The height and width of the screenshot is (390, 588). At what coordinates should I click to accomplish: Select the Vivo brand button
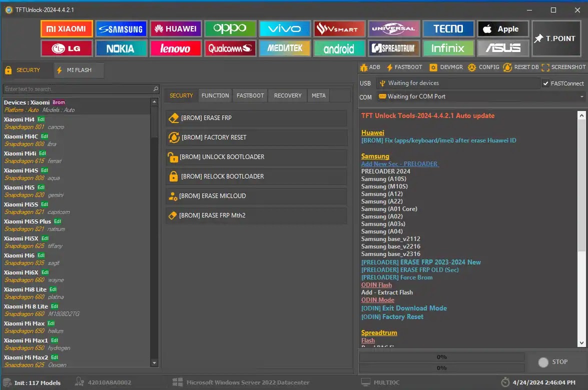pos(284,29)
